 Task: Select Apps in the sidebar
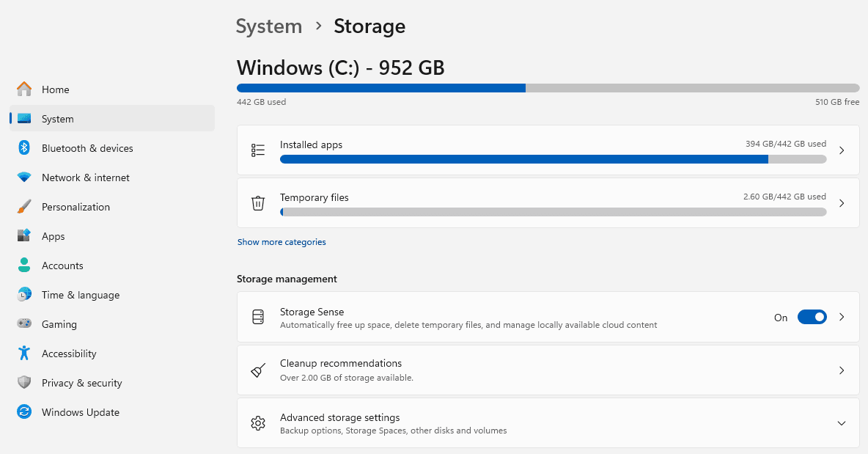click(54, 236)
